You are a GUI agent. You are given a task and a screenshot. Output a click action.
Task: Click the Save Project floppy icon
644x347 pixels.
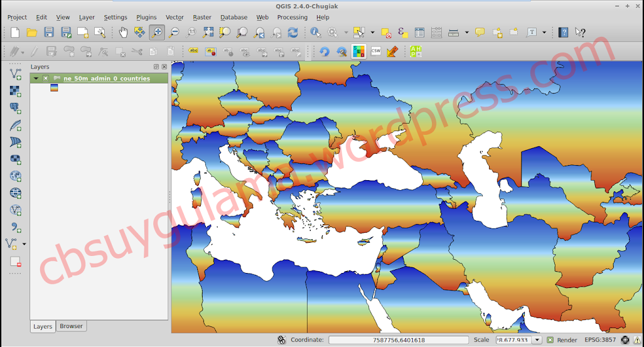pos(49,32)
